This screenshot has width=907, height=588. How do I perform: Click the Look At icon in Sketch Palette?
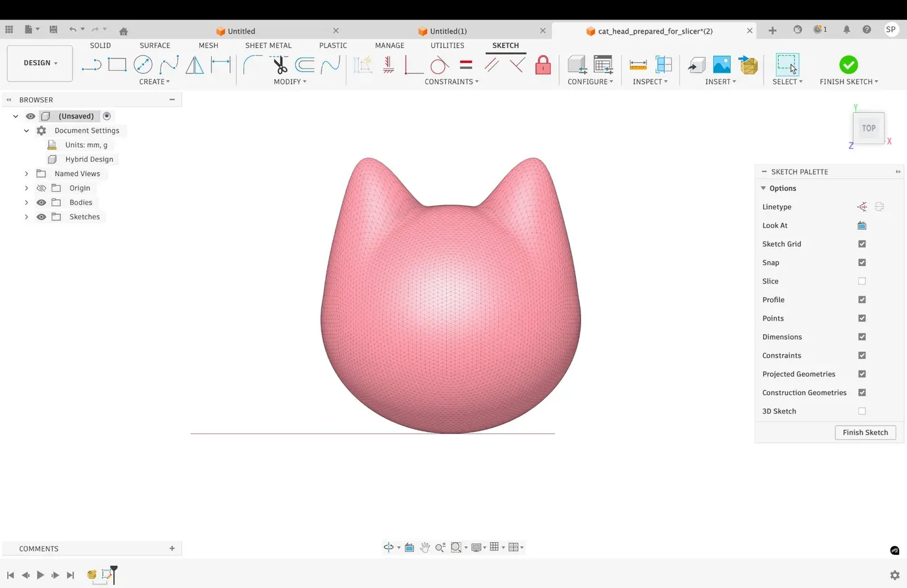862,225
